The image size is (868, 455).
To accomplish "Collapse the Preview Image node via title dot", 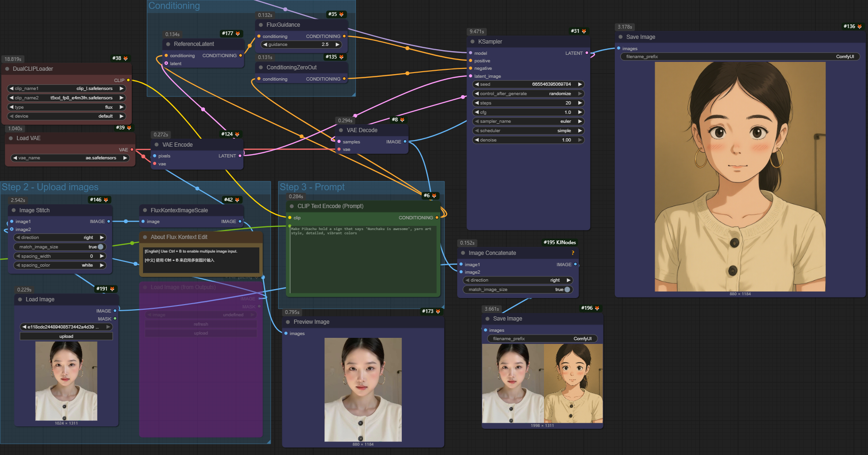I will point(288,322).
